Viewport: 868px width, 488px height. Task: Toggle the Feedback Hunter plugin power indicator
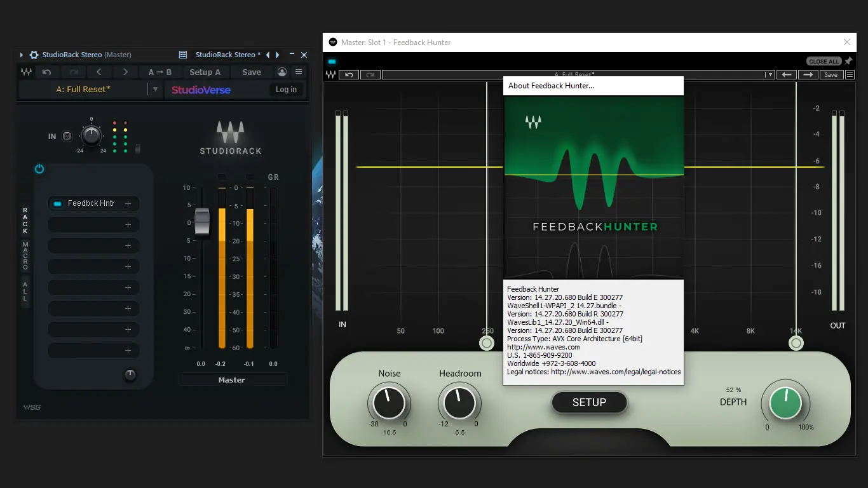click(x=332, y=62)
